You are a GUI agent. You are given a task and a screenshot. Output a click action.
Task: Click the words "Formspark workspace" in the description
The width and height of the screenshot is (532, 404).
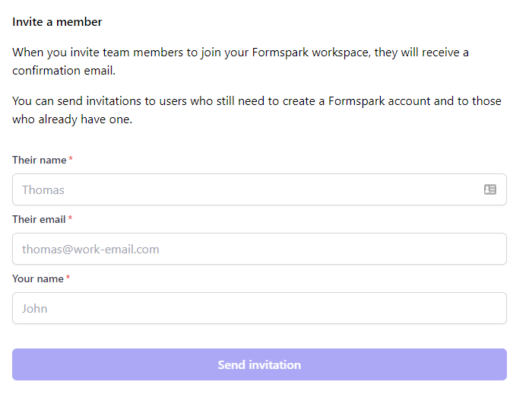coord(310,52)
